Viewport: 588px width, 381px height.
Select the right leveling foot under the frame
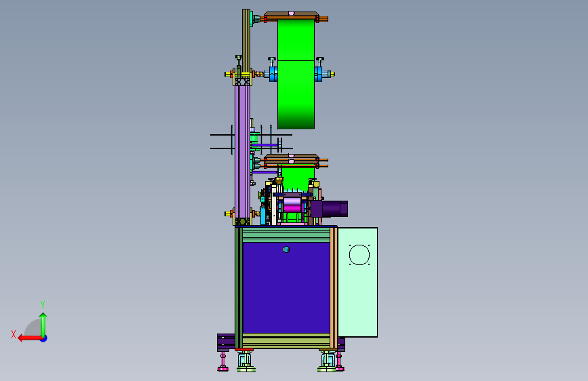[x=327, y=361]
